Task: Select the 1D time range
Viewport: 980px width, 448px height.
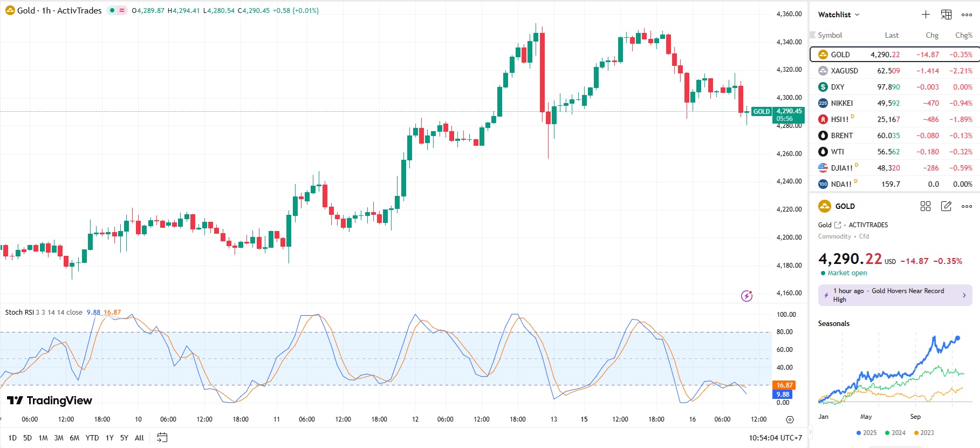Action: point(12,438)
